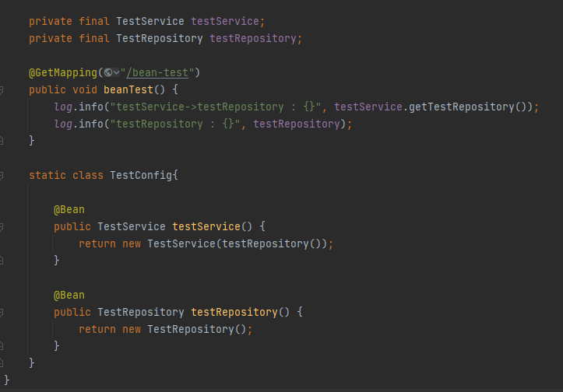Click the first @Bean annotation above testService()

click(x=69, y=209)
